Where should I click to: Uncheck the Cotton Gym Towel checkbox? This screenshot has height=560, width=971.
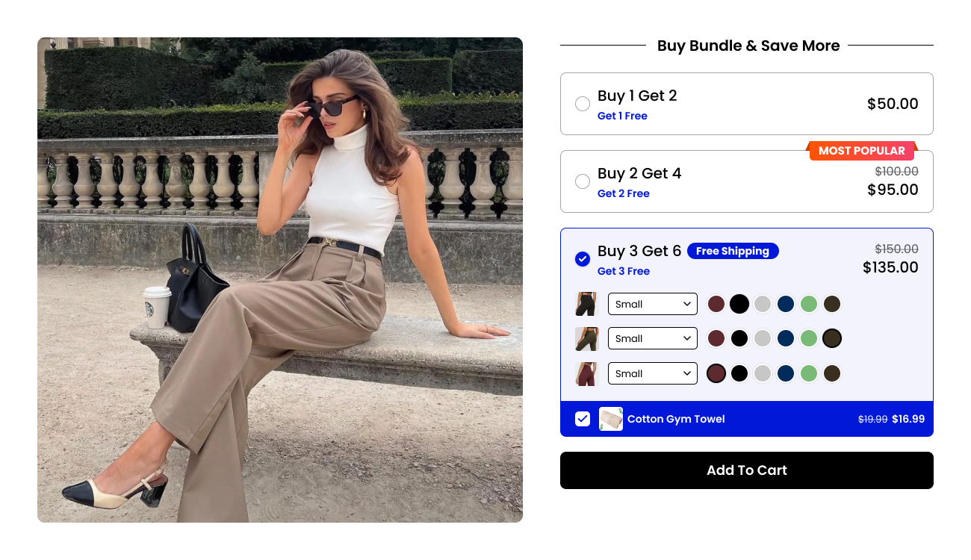[583, 419]
